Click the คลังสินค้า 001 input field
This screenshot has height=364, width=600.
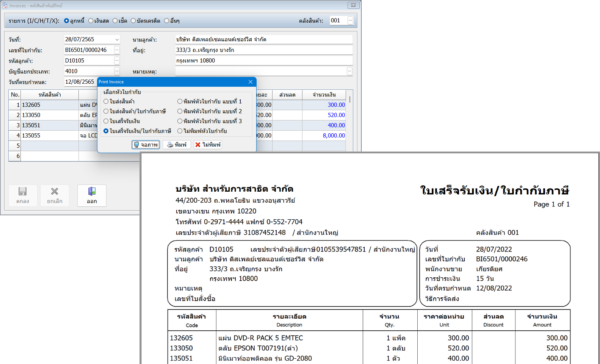point(338,21)
